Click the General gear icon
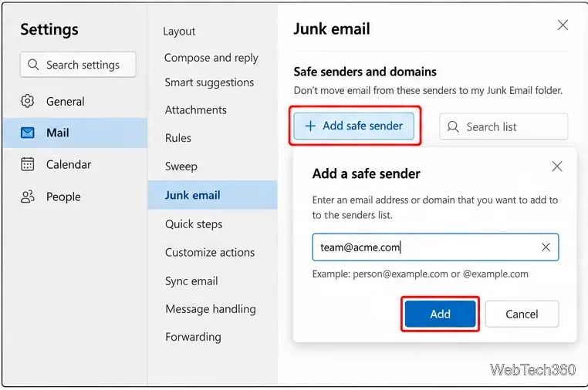The height and width of the screenshot is (390, 588). click(27, 101)
